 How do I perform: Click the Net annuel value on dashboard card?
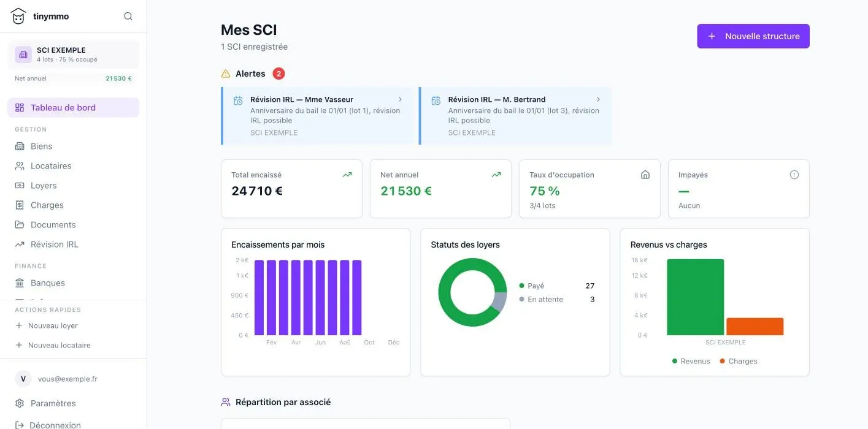[x=406, y=191]
